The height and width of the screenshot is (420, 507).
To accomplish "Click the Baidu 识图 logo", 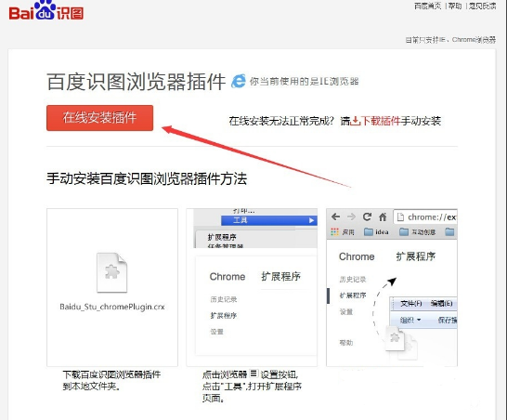I will (46, 11).
